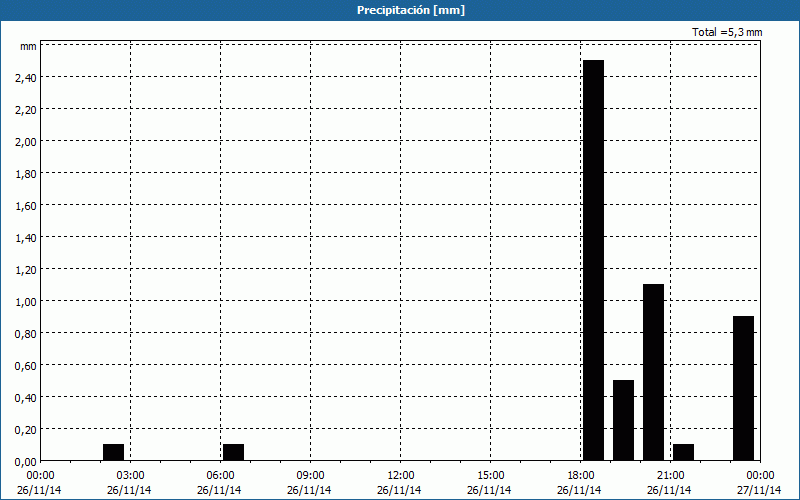Click the 15:00 time label
Image resolution: width=800 pixels, height=500 pixels.
coord(490,476)
